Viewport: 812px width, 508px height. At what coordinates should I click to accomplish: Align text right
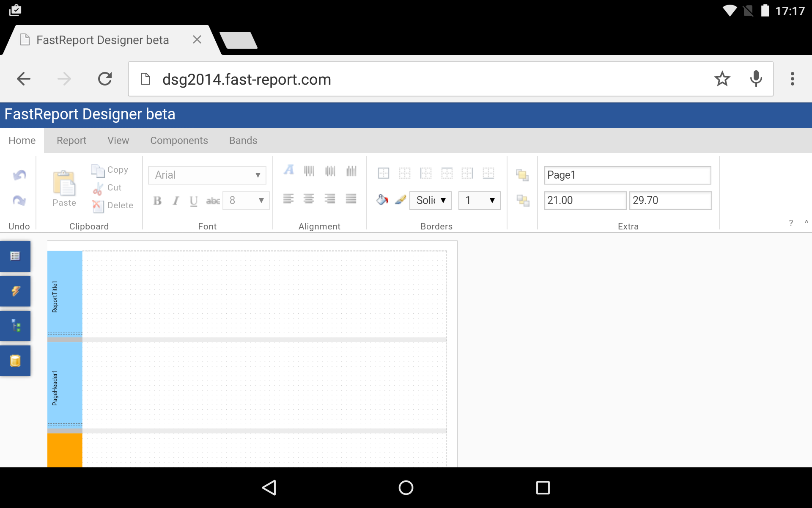[330, 199]
